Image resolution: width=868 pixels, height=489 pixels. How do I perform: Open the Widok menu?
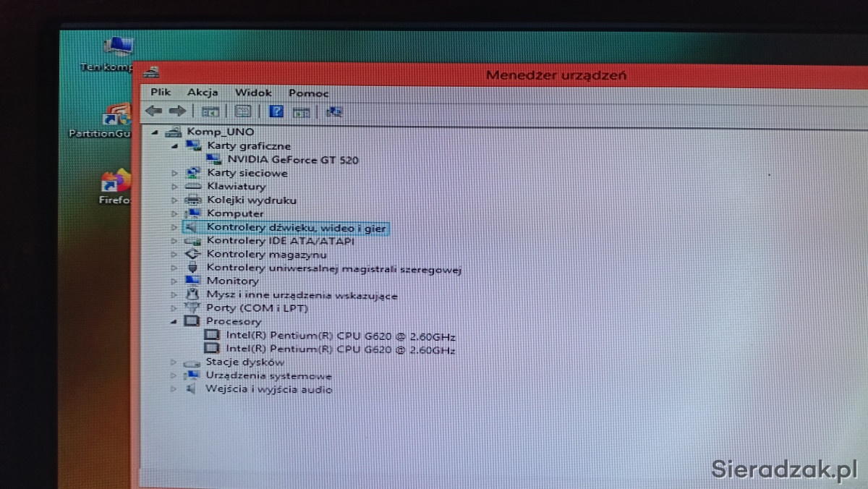[253, 93]
